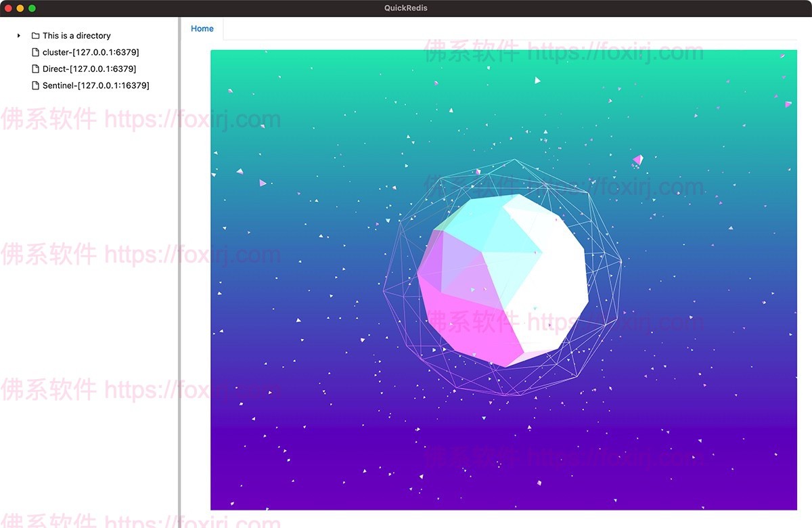Close the QuickRedis window with the red button
The width and height of the screenshot is (812, 528).
[9, 8]
